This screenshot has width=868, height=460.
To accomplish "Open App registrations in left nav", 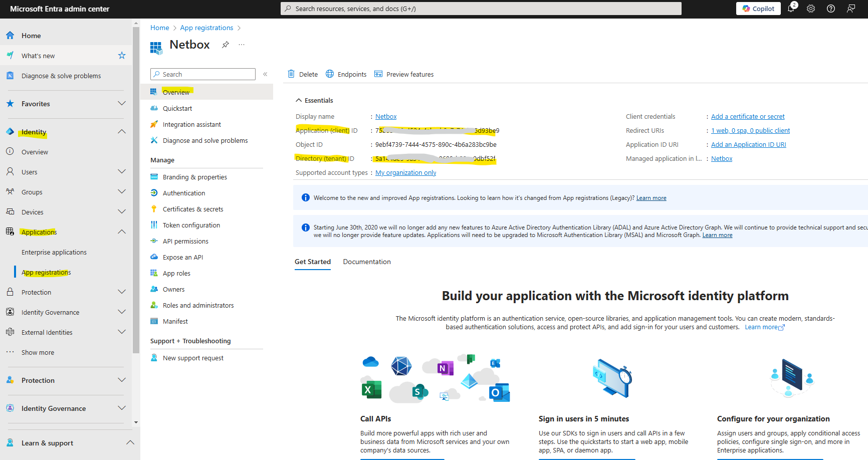I will point(46,272).
